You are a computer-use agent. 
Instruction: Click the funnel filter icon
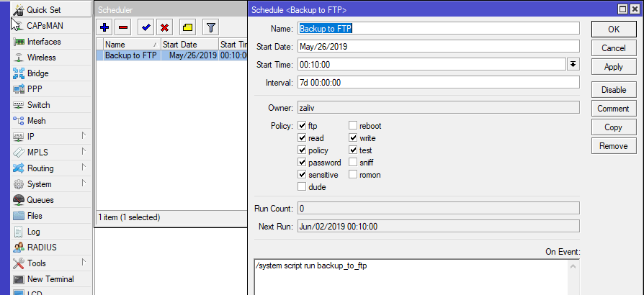point(210,28)
